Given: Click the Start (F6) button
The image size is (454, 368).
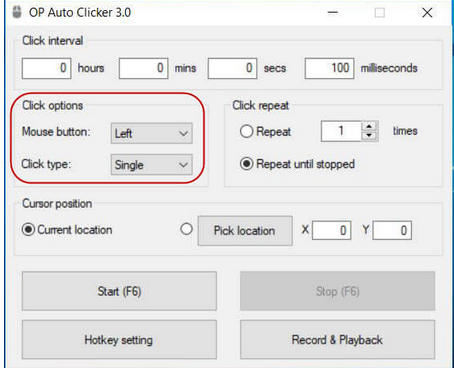Looking at the screenshot, I should pyautogui.click(x=119, y=291).
